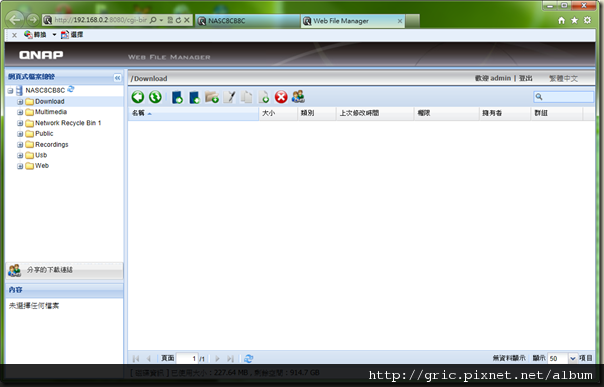Click the rename pencil toolbar icon
The width and height of the screenshot is (604, 387).
click(230, 97)
